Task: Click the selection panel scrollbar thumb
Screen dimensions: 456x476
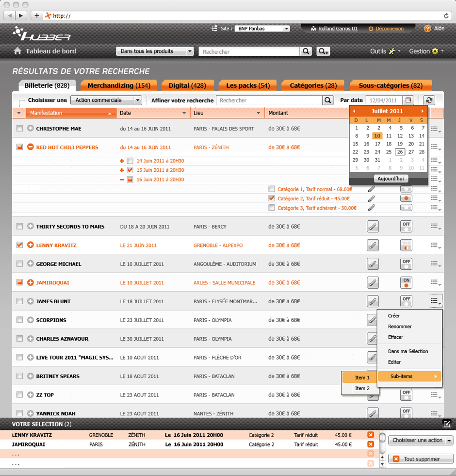Action: (x=382, y=438)
